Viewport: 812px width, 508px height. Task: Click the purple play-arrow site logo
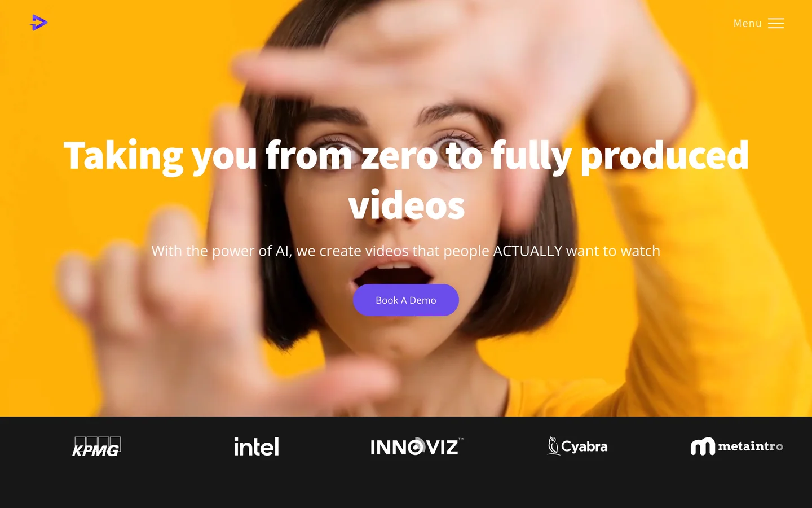(38, 23)
